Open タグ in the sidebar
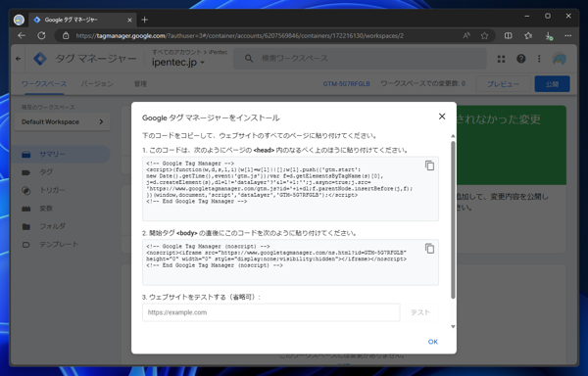 (x=61, y=172)
